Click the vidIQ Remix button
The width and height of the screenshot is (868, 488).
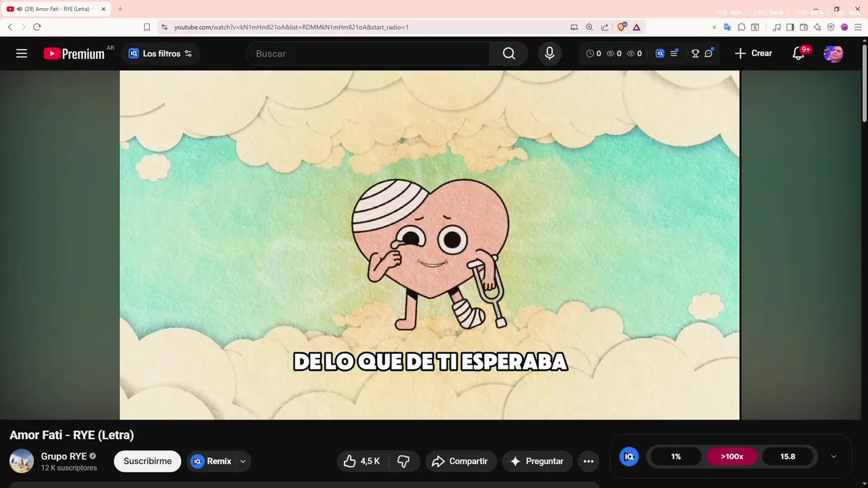pyautogui.click(x=211, y=461)
